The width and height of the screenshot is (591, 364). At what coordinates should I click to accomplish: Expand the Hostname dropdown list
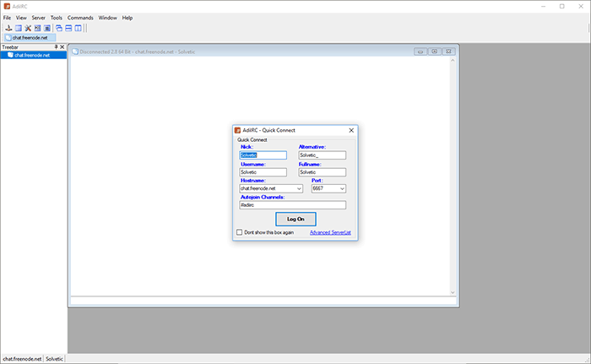tap(299, 188)
